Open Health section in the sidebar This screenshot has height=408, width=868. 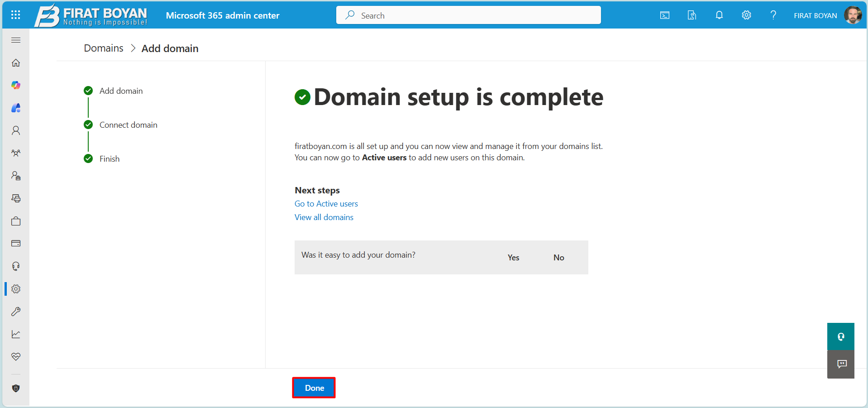15,356
